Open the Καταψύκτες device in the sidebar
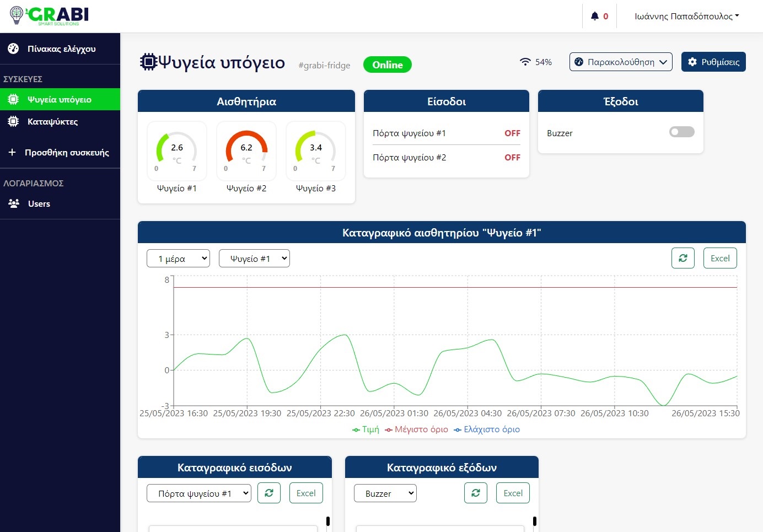This screenshot has height=532, width=763. (60, 121)
